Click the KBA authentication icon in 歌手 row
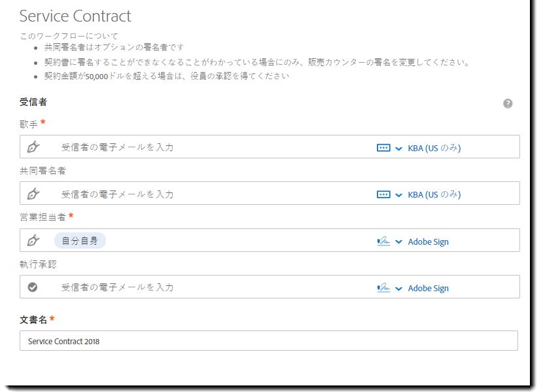 coord(383,148)
